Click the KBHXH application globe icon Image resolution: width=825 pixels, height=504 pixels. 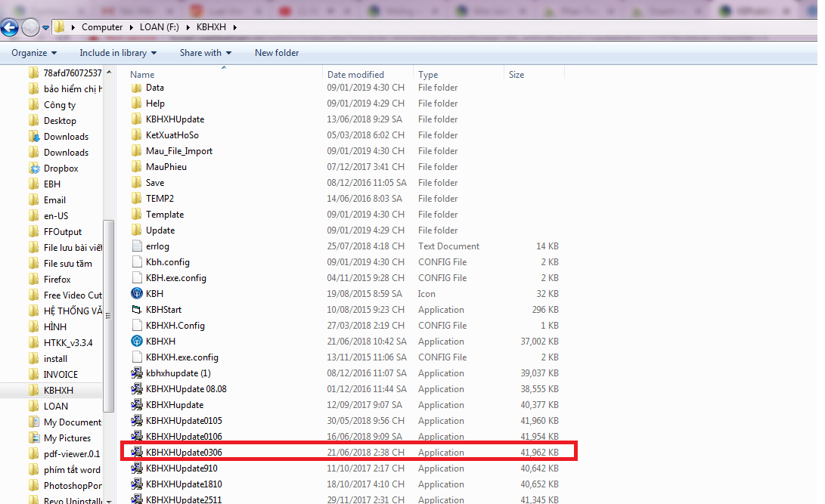(137, 342)
